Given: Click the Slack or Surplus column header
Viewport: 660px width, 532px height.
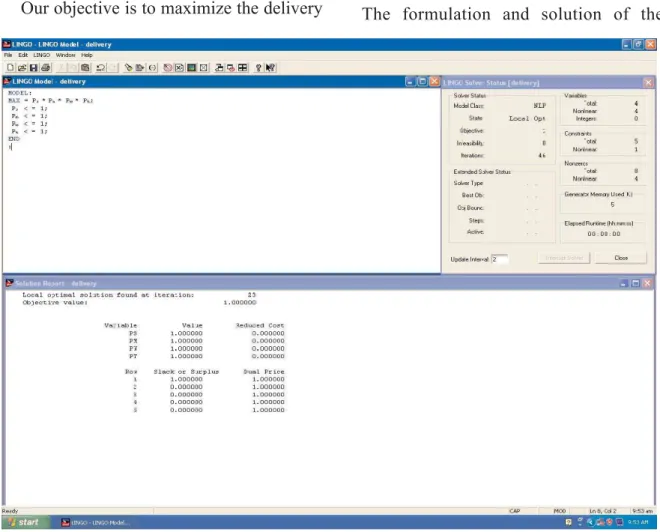Looking at the screenshot, I should pyautogui.click(x=186, y=372).
